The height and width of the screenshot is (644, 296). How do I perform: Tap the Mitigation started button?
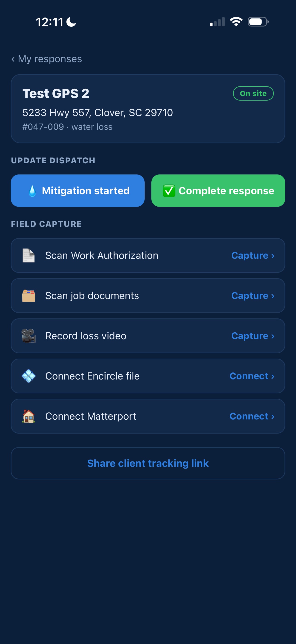[78, 190]
